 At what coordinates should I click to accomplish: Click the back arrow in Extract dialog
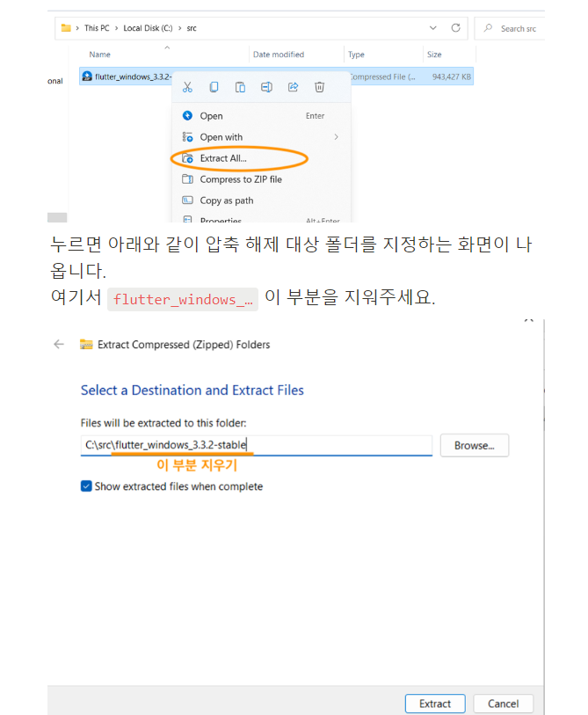pos(59,344)
